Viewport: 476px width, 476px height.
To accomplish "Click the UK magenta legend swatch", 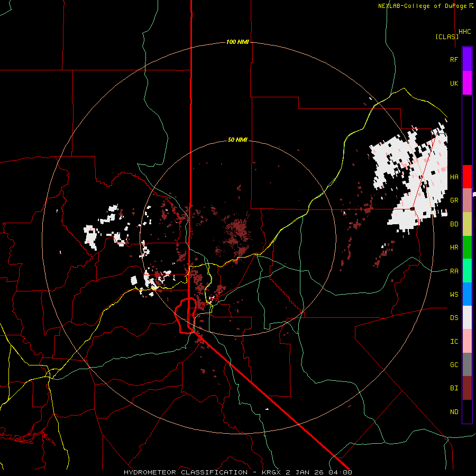I will pos(467,83).
